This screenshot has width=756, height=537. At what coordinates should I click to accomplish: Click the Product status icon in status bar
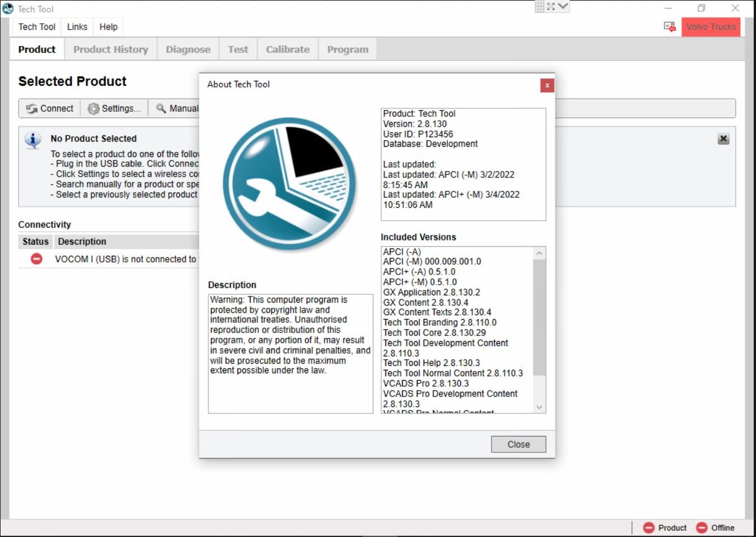point(649,527)
